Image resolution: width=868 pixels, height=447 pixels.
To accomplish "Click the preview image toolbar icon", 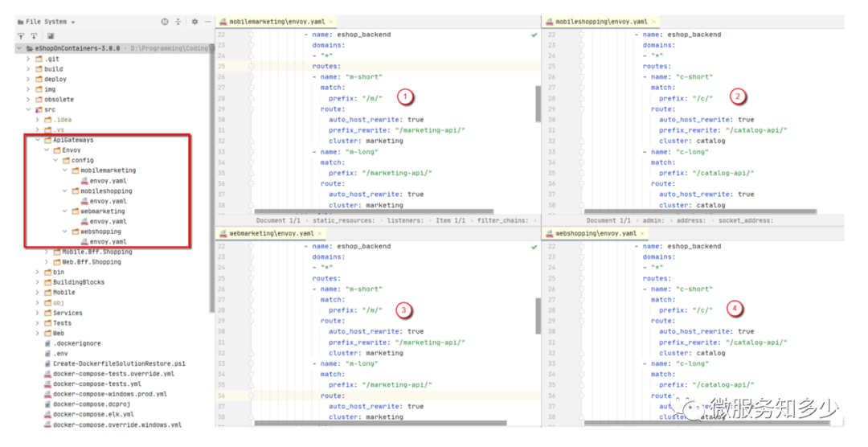I will [x=51, y=36].
